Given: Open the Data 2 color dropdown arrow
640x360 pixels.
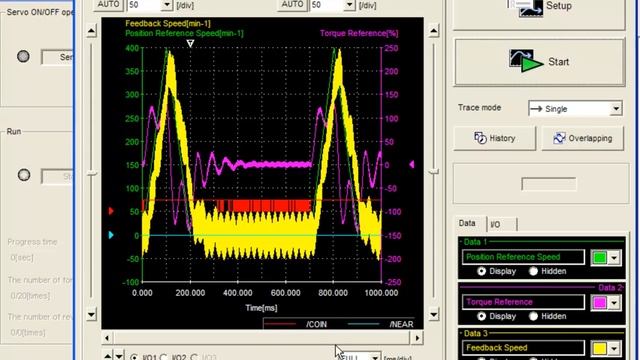Looking at the screenshot, I should 614,303.
